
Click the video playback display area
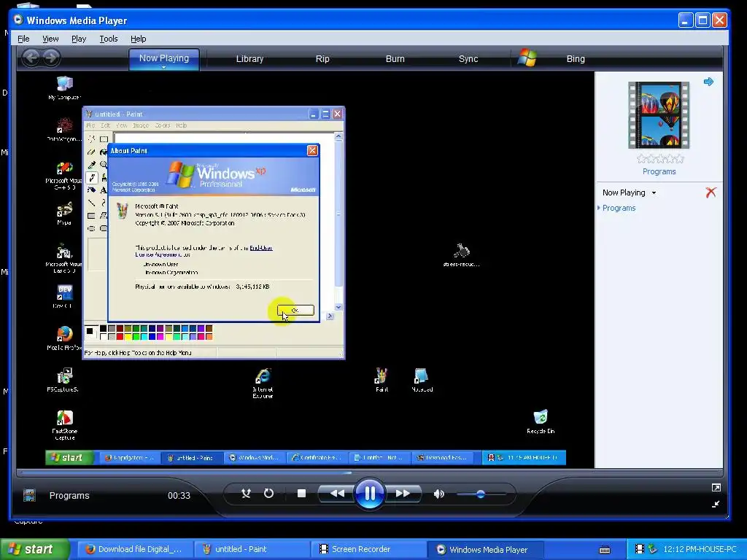coord(306,270)
